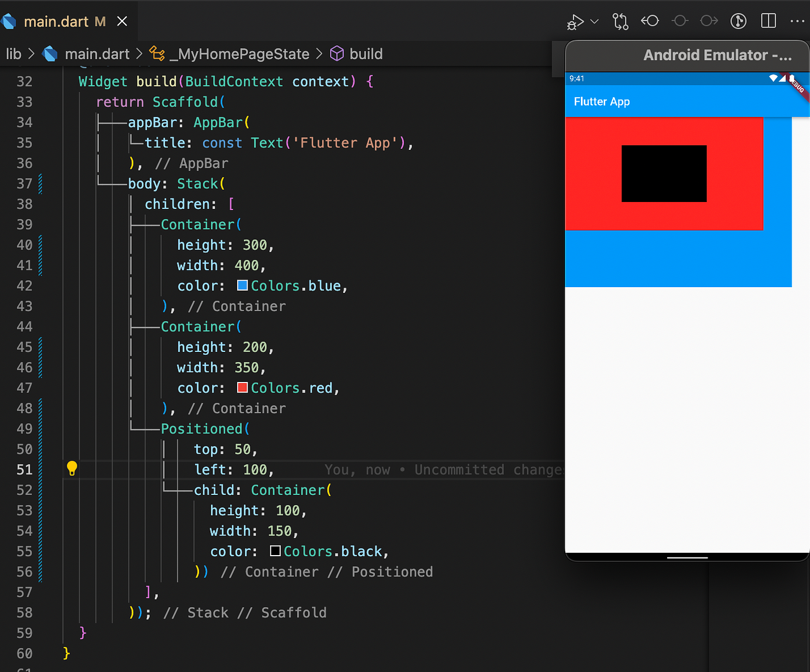Go to previous change icon

pyautogui.click(x=650, y=21)
